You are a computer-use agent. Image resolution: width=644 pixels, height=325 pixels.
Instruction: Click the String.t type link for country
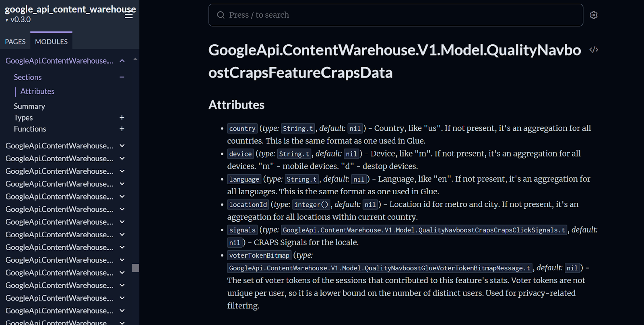298,128
